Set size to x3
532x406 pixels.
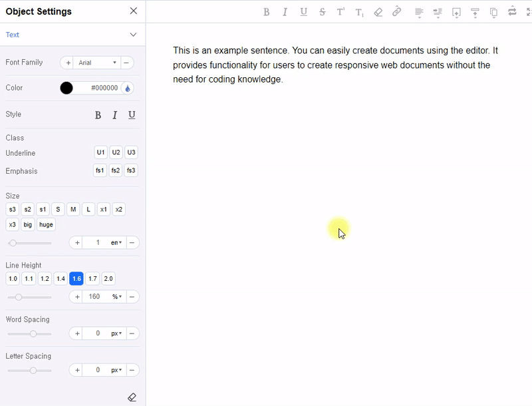click(x=12, y=225)
